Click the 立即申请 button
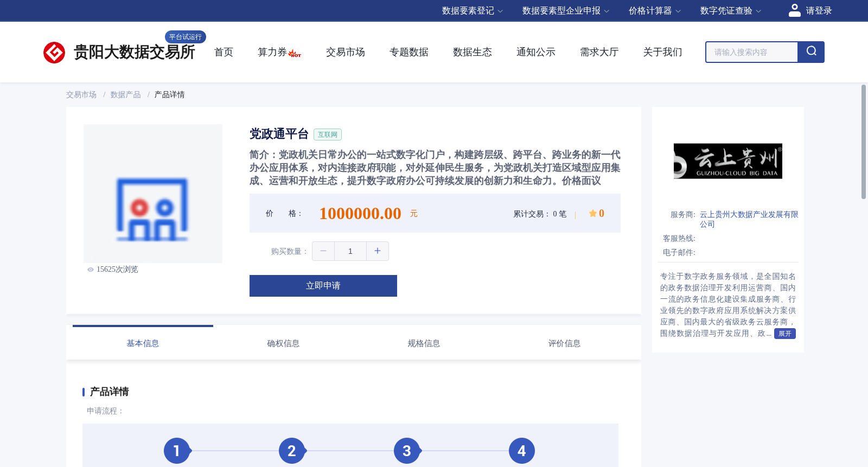Viewport: 868px width, 467px height. coord(323,286)
